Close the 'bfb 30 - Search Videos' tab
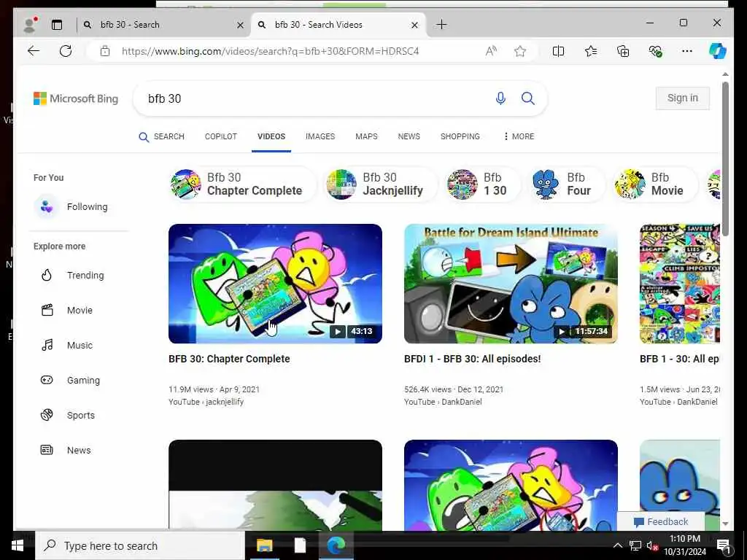Image resolution: width=747 pixels, height=560 pixels. (414, 25)
